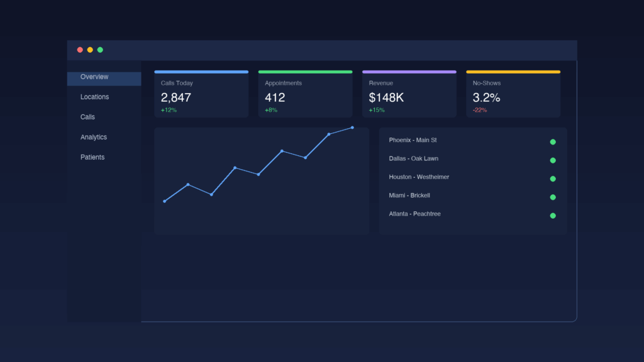Screen dimensions: 644x362
Task: Open the Patients sidebar item
Action: tap(92, 157)
